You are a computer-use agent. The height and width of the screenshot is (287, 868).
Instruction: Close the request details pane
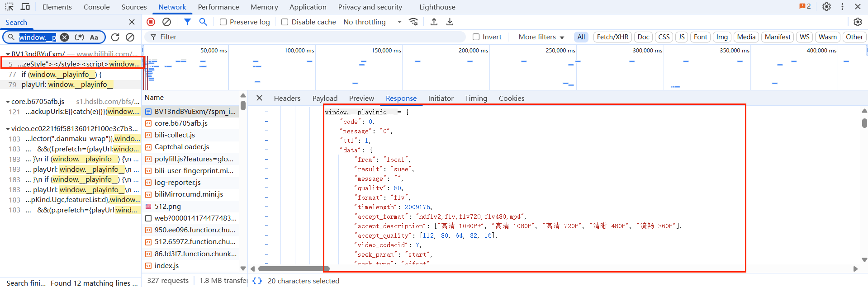point(259,98)
